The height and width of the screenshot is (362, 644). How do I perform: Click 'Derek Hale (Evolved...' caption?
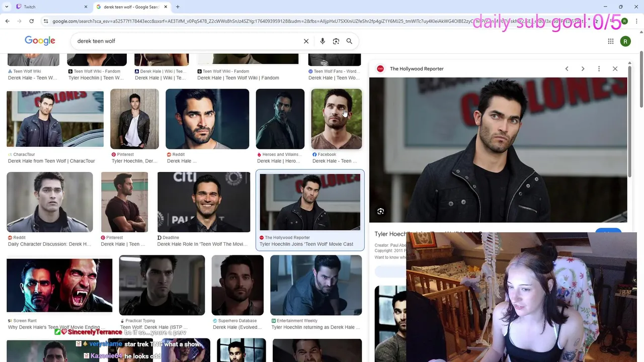click(x=237, y=327)
